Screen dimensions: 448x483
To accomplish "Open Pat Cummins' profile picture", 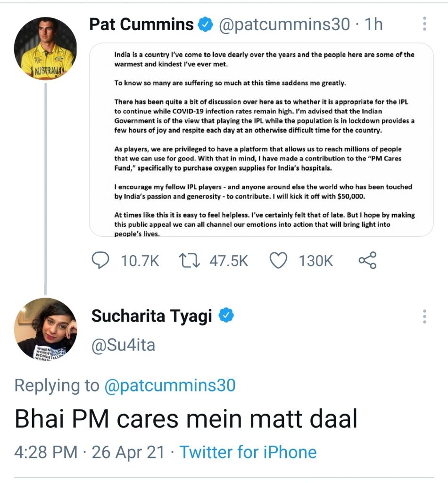I will tap(45, 49).
